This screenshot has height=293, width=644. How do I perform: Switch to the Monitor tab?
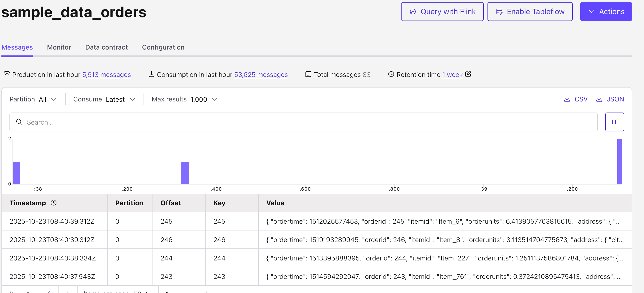pyautogui.click(x=59, y=47)
